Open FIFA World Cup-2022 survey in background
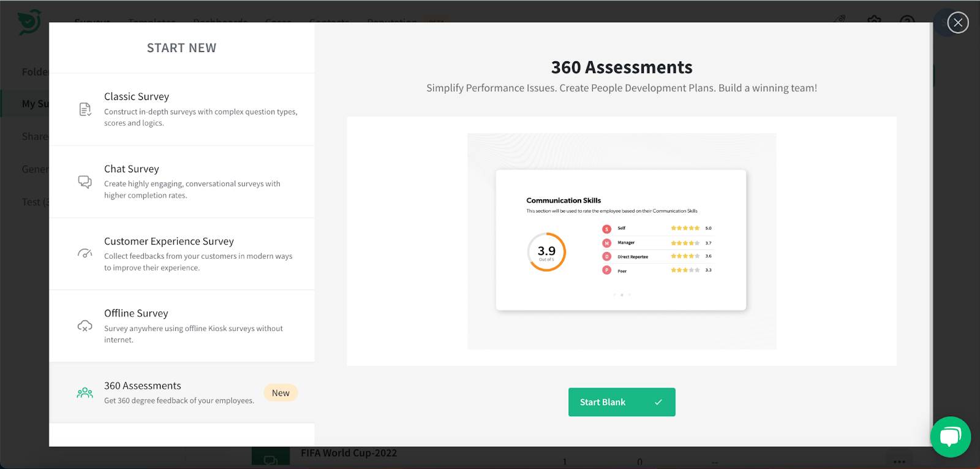Screen dimensions: 980x469 [x=349, y=453]
